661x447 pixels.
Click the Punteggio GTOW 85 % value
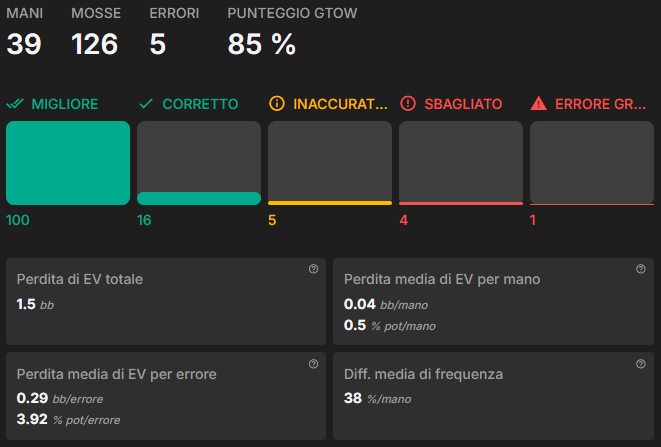coord(262,44)
